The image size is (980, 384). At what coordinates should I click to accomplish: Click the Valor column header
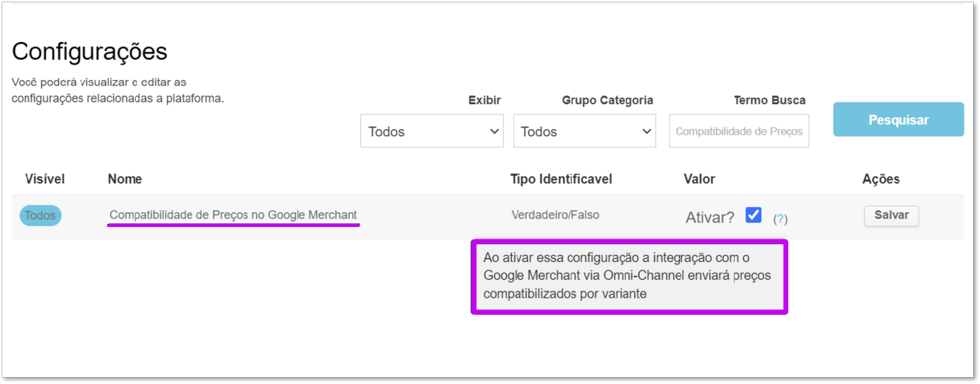tap(700, 179)
